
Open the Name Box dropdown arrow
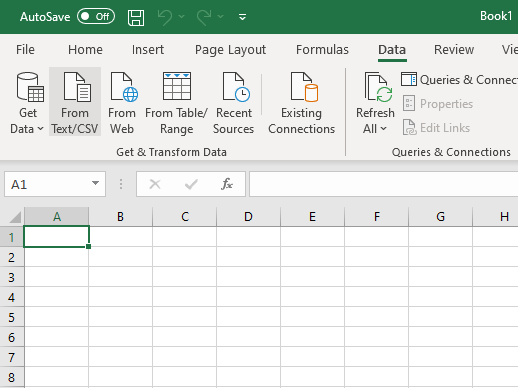(96, 183)
